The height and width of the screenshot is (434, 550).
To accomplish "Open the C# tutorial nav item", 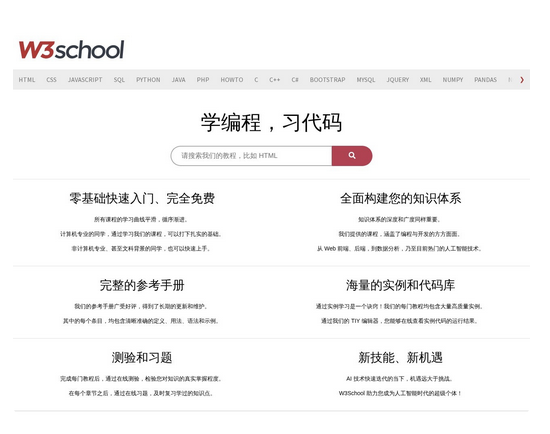I will pos(295,80).
